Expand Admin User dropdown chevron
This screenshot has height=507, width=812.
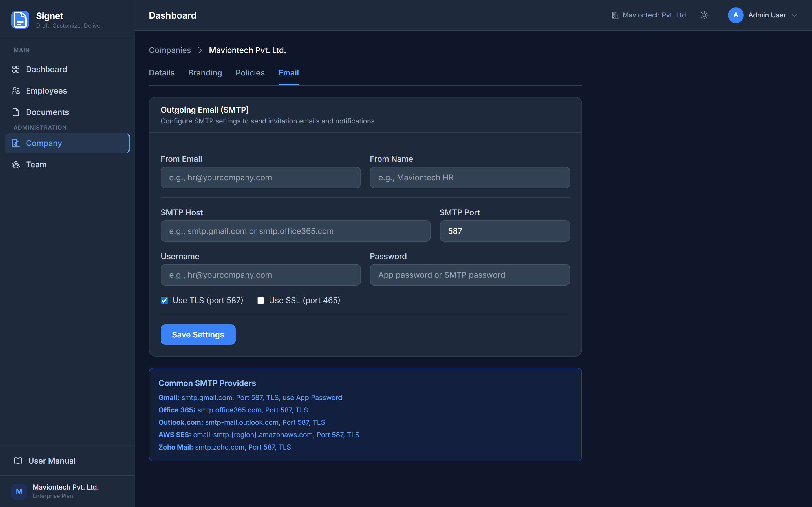pos(794,15)
